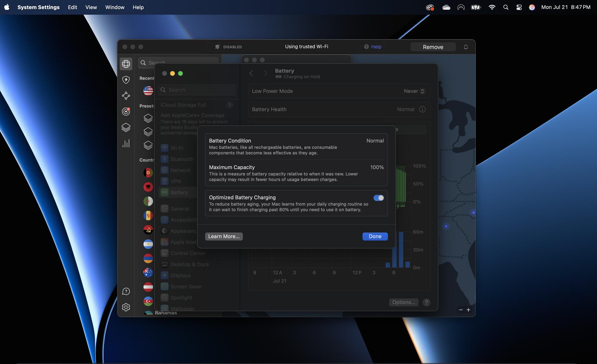Click the System Settings sidebar search field

[x=197, y=90]
